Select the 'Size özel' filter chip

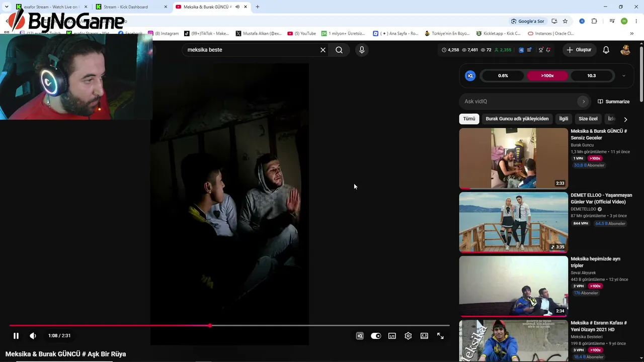click(x=588, y=119)
